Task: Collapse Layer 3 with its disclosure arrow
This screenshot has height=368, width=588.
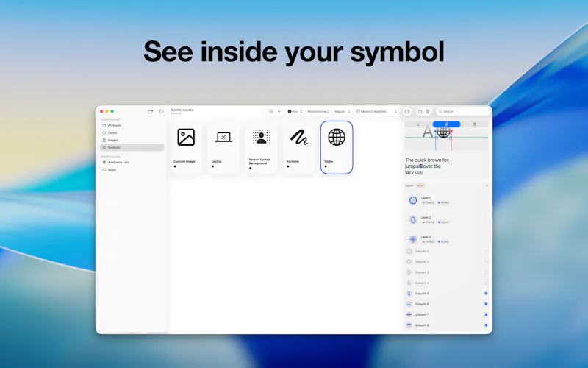Action: (406, 239)
